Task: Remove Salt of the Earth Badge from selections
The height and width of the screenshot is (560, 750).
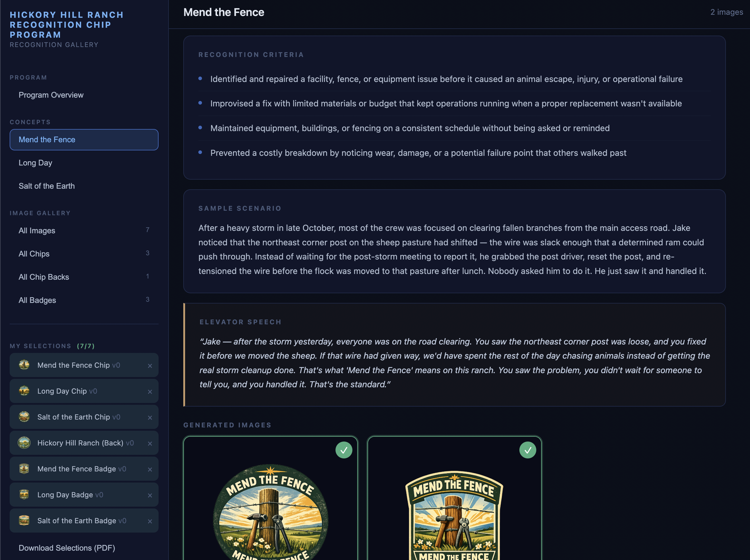Action: 150,522
